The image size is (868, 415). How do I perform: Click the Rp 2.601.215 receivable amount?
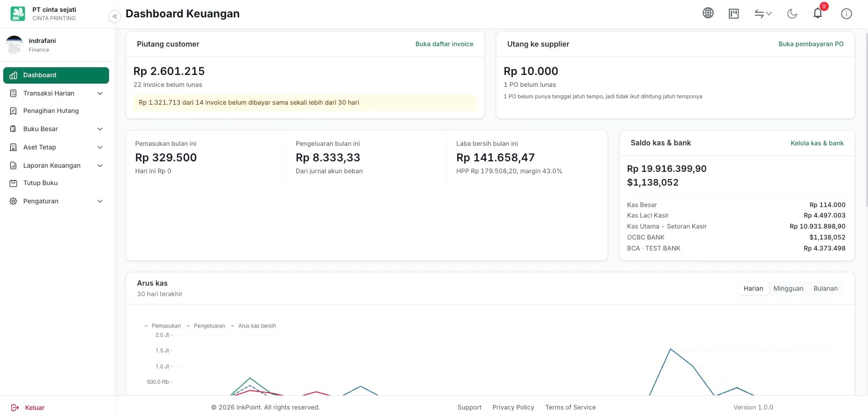[169, 71]
